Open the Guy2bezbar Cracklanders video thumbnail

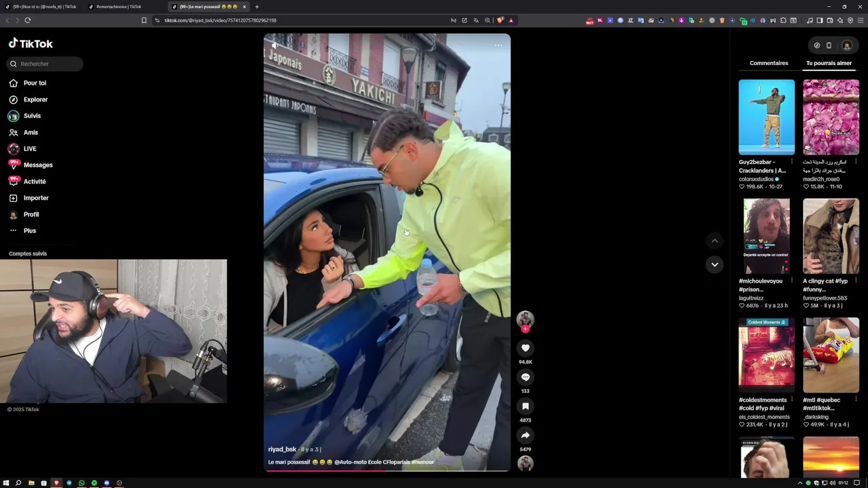(766, 117)
